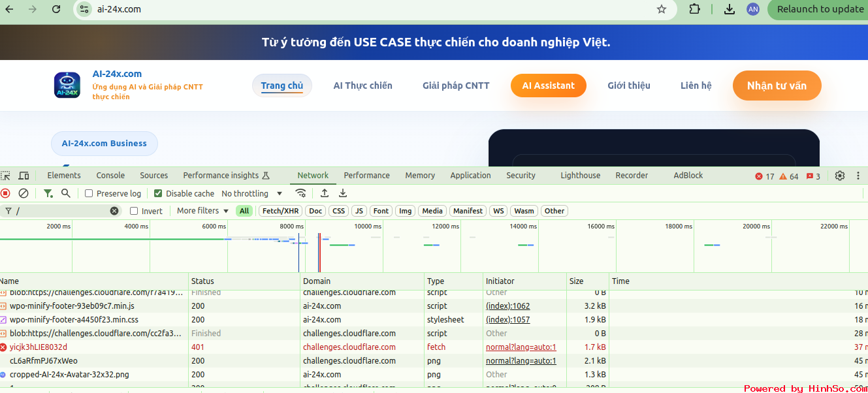
Task: Open Chrome extensions puzzle icon
Action: coord(695,9)
